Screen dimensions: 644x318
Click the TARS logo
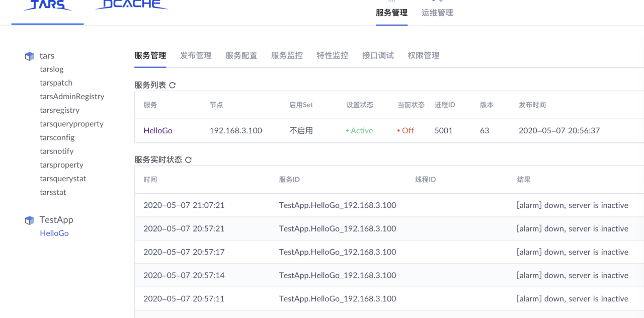47,6
